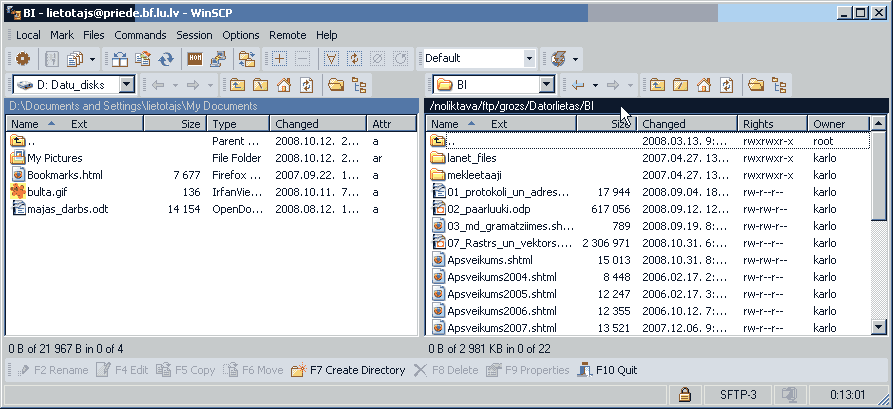Click the remote Back arrow
Viewport: 893px width, 409px height.
[577, 85]
